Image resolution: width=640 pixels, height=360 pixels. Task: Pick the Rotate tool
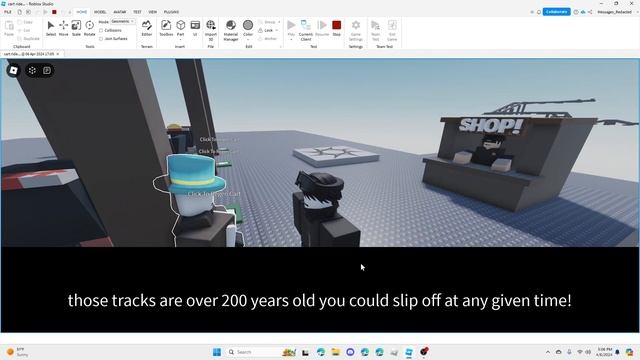pos(89,28)
